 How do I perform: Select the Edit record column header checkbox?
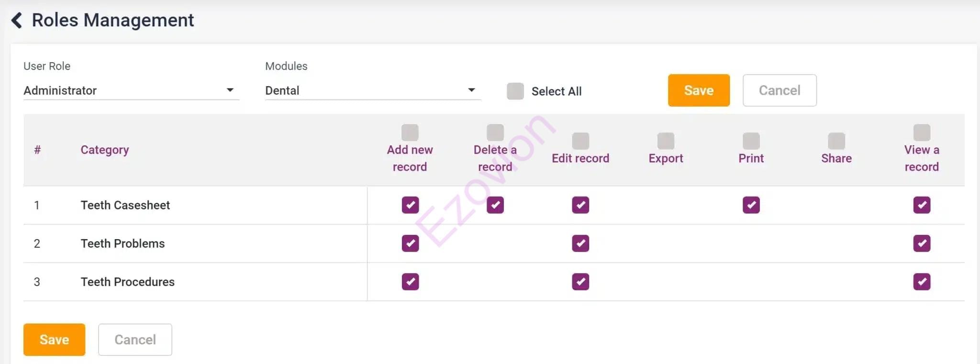coord(580,141)
